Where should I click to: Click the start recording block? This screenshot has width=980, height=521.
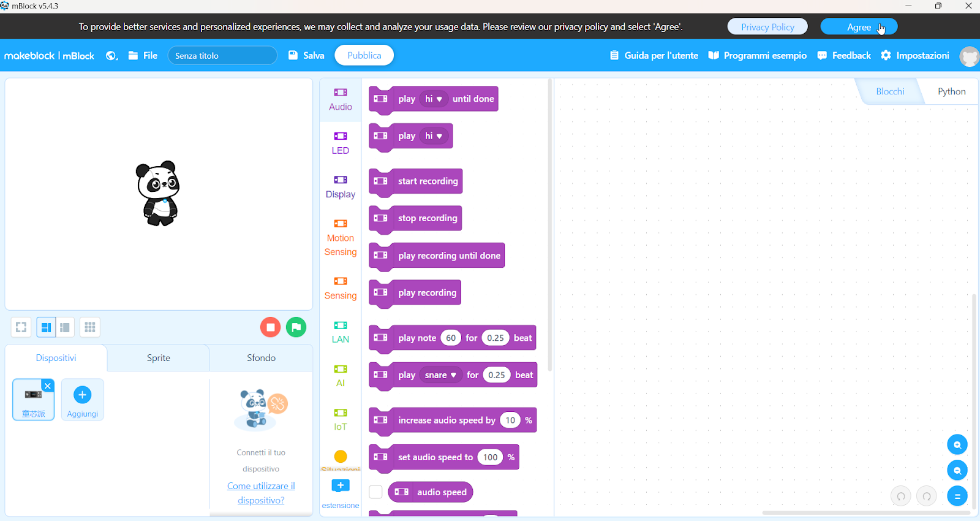pyautogui.click(x=416, y=181)
